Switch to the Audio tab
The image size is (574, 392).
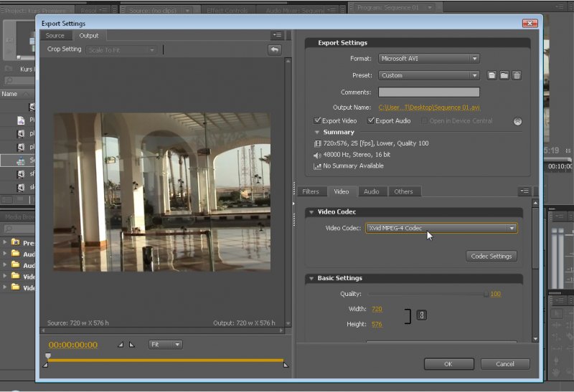tap(371, 191)
